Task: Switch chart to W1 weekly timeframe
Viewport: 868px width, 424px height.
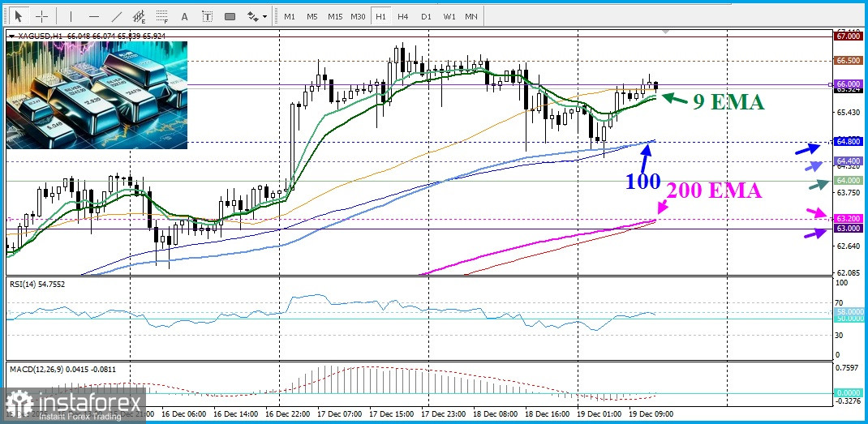Action: click(449, 16)
